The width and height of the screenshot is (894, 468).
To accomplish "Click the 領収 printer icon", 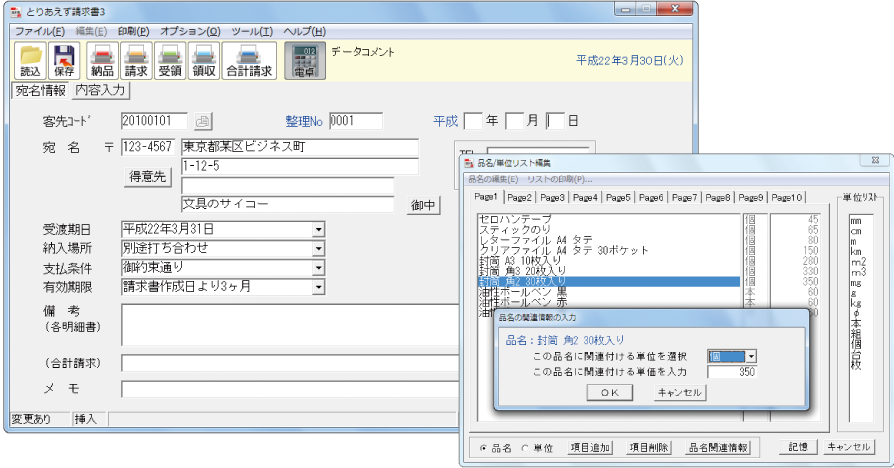I will [204, 60].
